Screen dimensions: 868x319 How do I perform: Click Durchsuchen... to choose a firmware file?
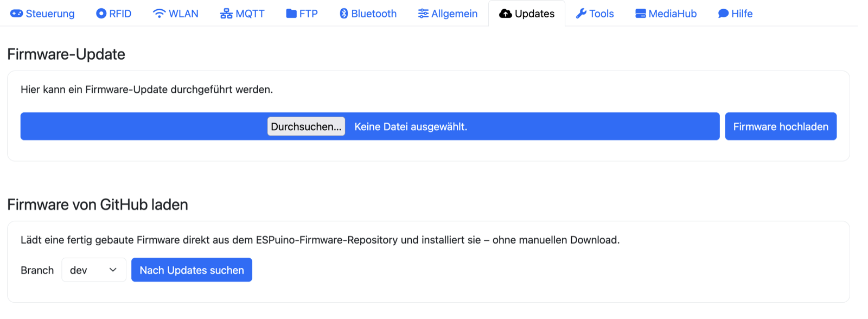click(306, 126)
